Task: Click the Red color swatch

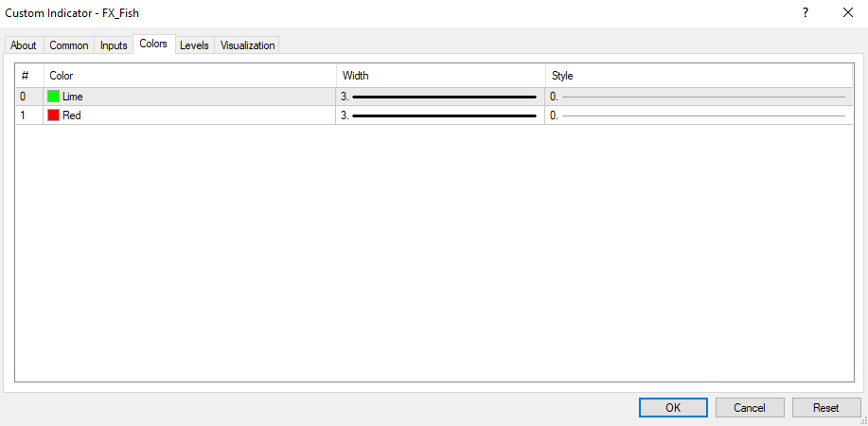Action: (x=54, y=115)
